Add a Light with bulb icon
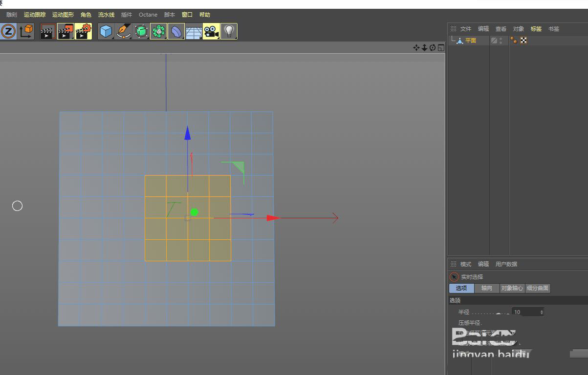 pos(229,32)
